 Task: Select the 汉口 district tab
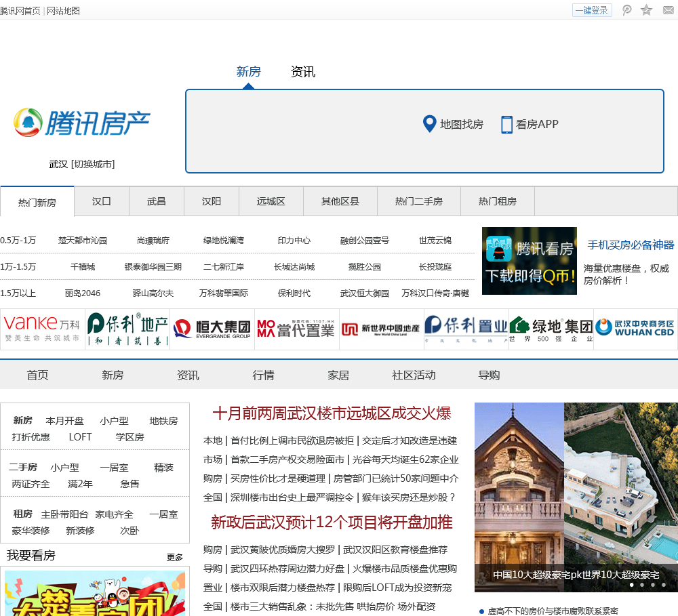point(102,201)
